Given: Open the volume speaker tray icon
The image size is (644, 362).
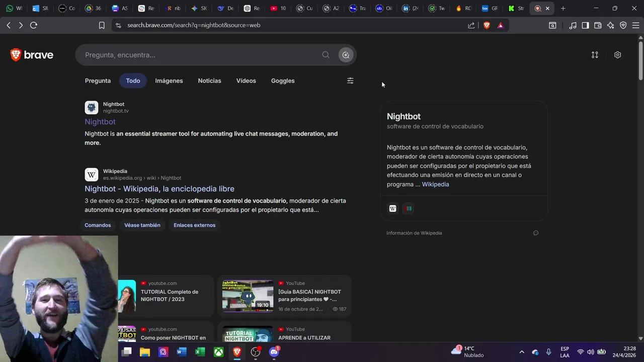Looking at the screenshot, I should pos(590,352).
